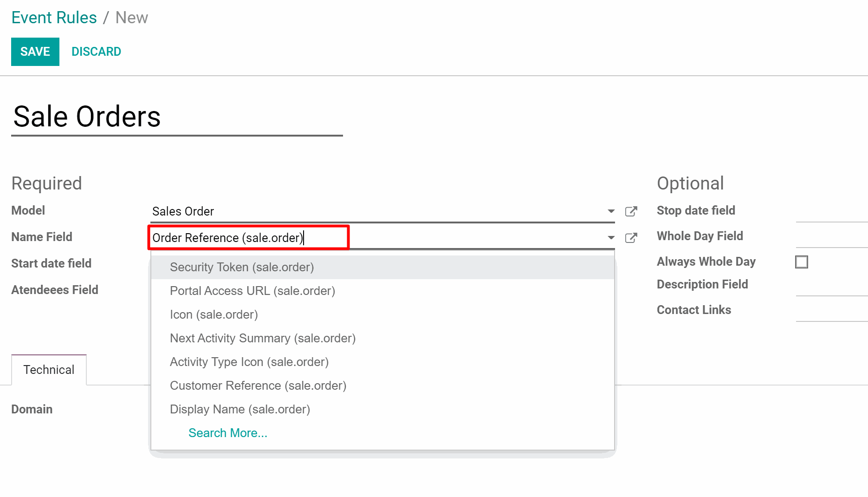Click the Whole Day Field label
The image size is (868, 497).
coord(700,236)
